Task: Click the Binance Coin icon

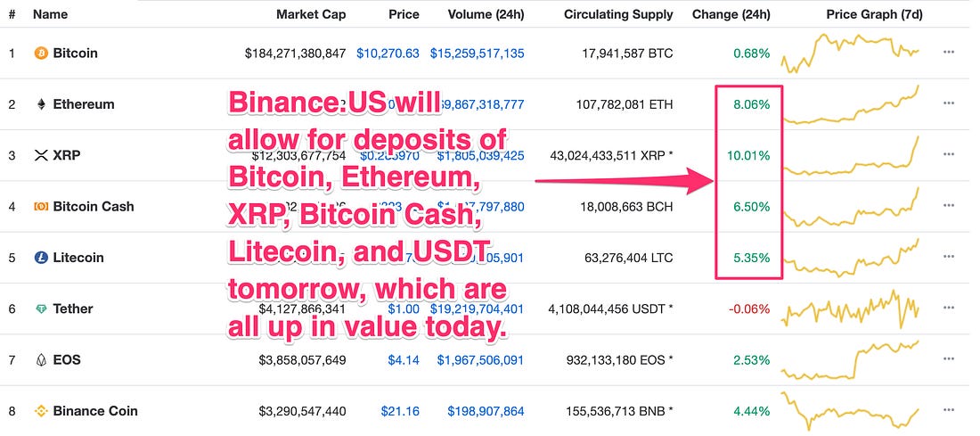Action: click(x=41, y=412)
